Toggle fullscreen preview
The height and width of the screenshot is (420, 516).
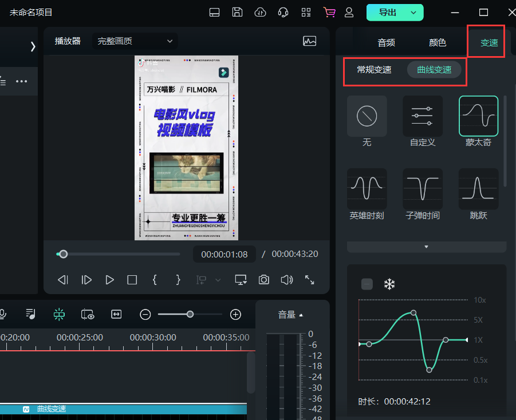coord(310,279)
